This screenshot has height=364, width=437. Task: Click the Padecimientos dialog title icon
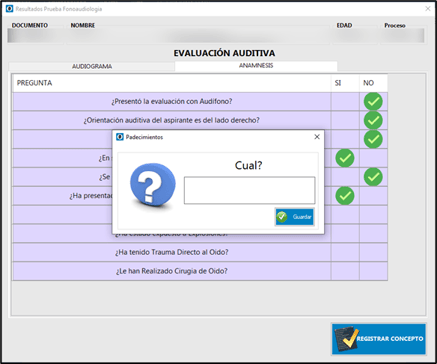(x=120, y=137)
